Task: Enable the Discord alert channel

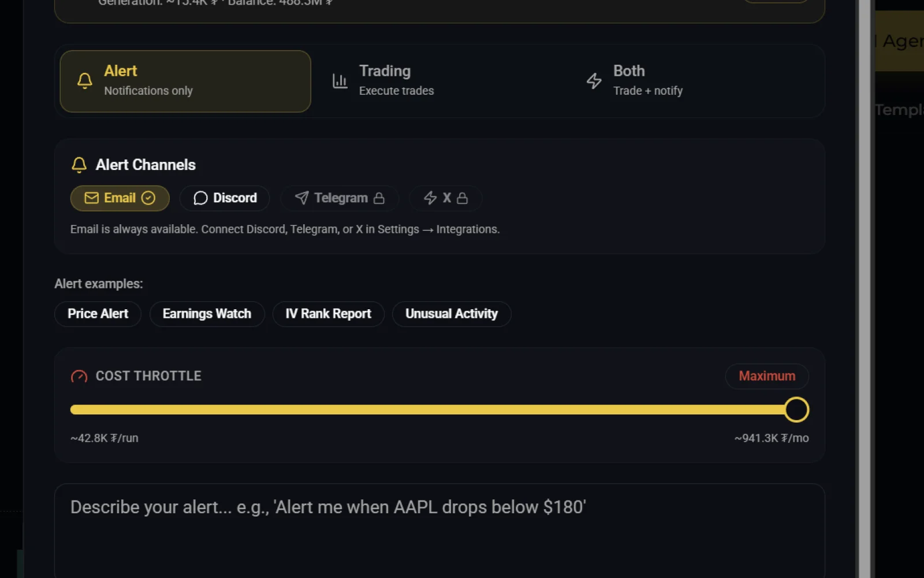Action: (225, 198)
